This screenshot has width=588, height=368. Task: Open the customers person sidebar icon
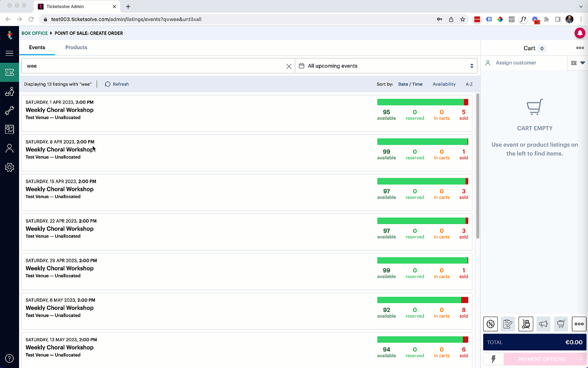tap(10, 148)
